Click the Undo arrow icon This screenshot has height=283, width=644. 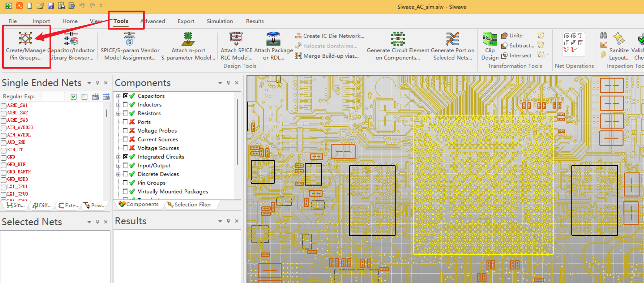tap(82, 6)
